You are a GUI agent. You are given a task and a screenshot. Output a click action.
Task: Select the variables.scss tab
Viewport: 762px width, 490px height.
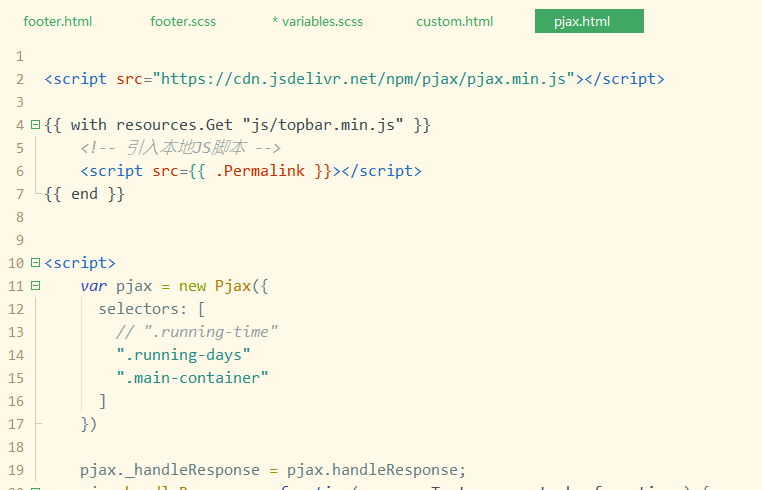tap(317, 21)
